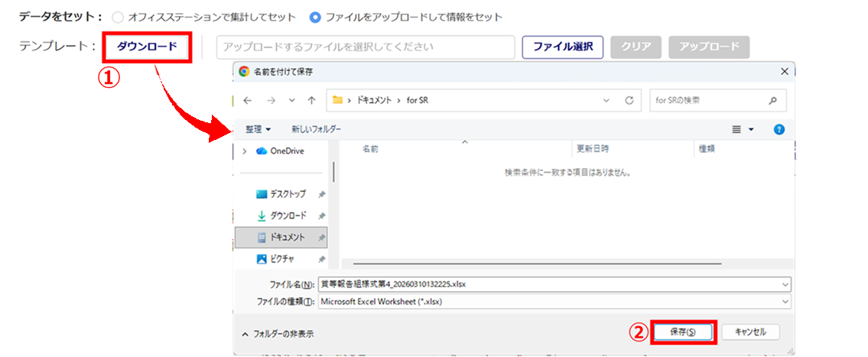Click the ダウンロード template button
The image size is (868, 357).
[x=147, y=47]
